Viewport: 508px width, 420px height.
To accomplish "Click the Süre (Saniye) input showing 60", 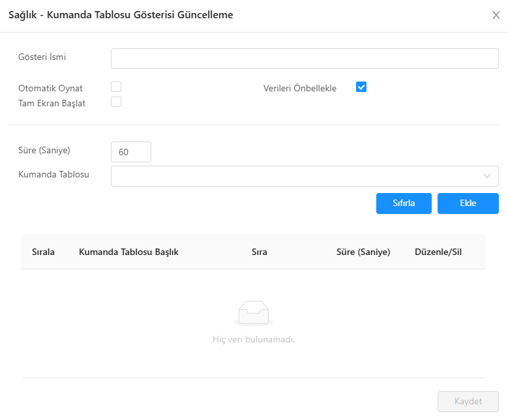I will point(131,152).
